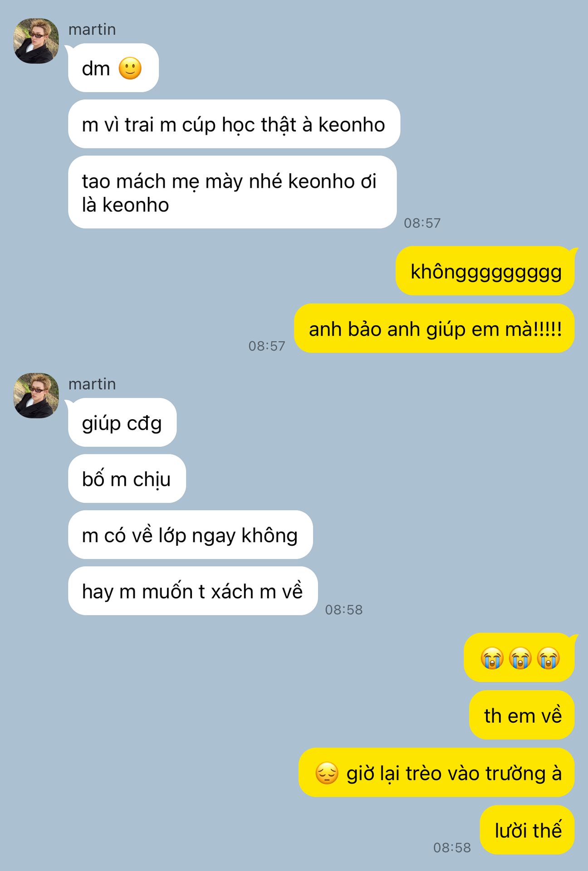Tap the message "m vì trai m cúp học thật à keonho"

(234, 124)
